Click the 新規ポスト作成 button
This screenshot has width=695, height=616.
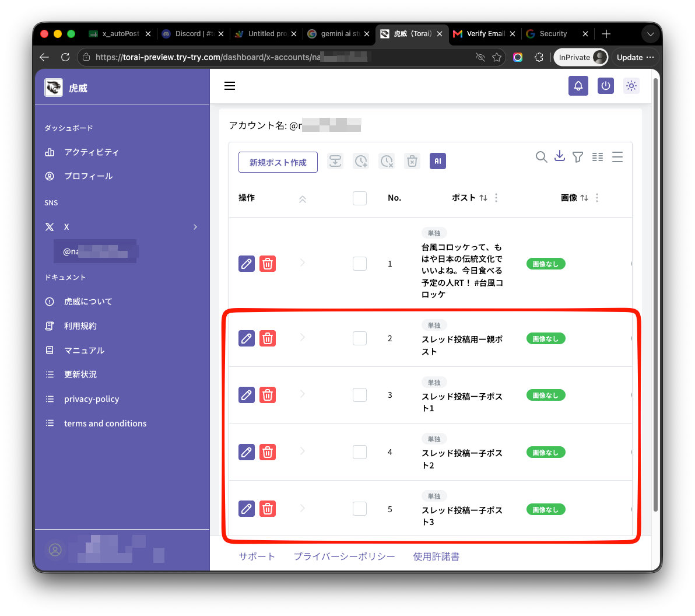278,162
